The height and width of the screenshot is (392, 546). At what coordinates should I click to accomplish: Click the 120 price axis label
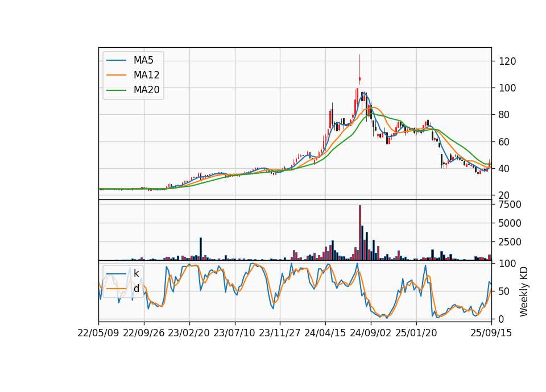507,61
